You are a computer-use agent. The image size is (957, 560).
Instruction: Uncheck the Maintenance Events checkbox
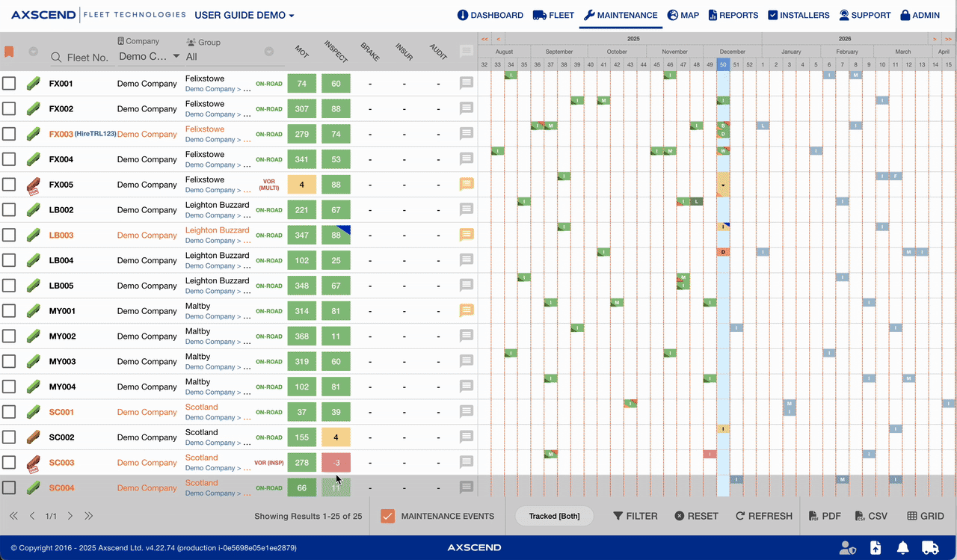[x=387, y=516]
